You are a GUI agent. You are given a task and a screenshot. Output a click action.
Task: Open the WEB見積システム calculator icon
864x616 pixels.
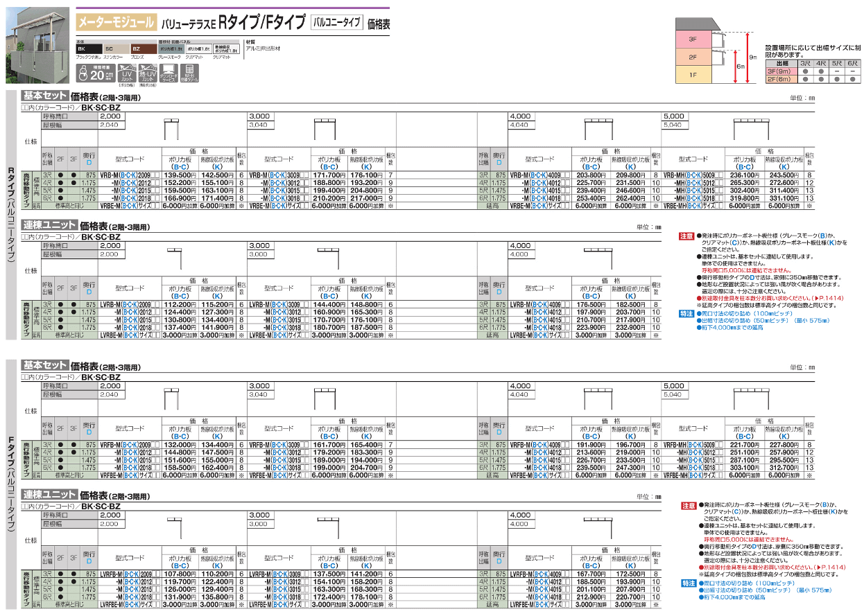[x=189, y=73]
